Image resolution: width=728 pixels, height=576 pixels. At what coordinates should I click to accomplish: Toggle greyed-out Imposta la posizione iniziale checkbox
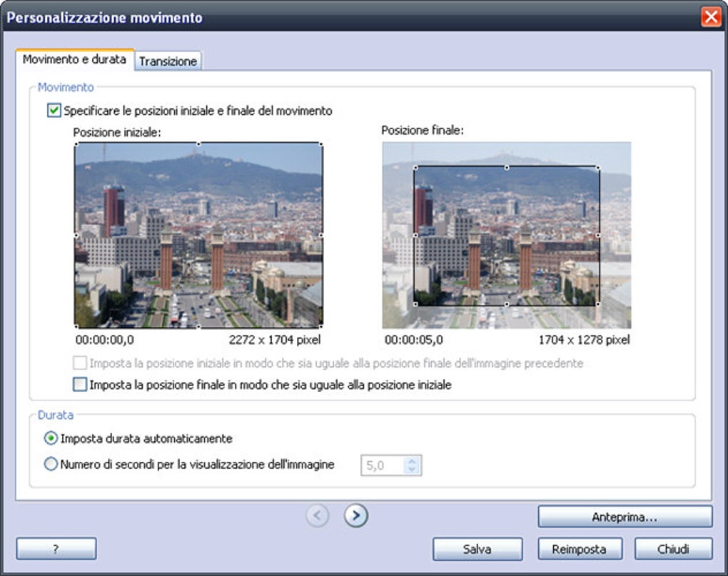[80, 363]
